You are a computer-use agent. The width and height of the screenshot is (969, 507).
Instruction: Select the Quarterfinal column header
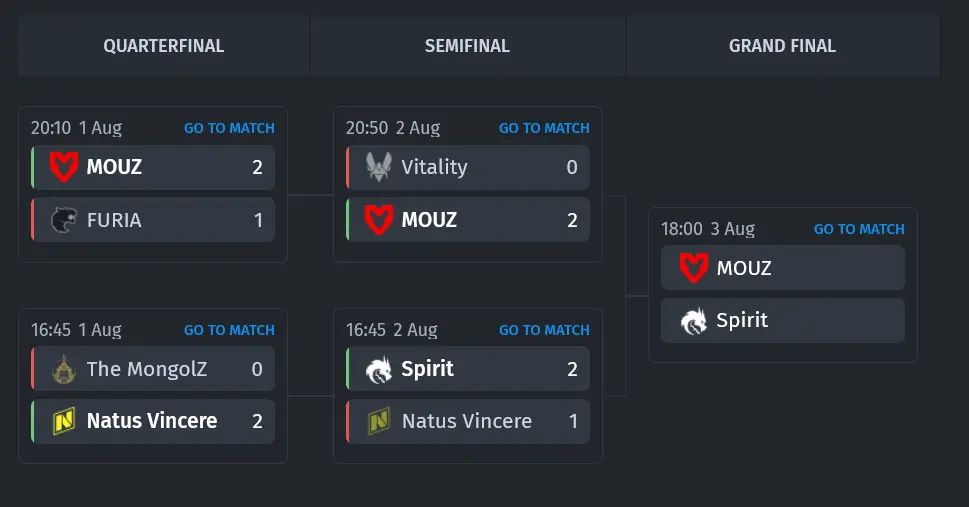click(164, 46)
